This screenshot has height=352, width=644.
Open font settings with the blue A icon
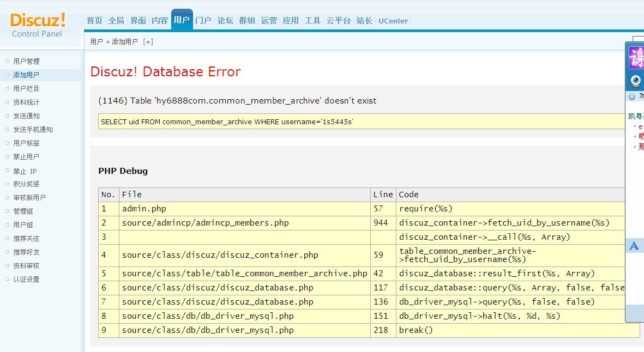coord(634,246)
